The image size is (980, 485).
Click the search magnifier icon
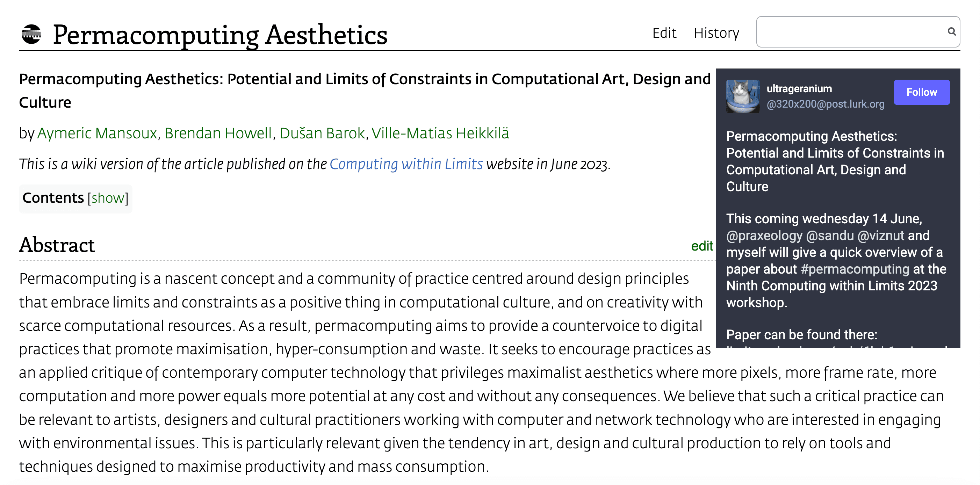(951, 31)
